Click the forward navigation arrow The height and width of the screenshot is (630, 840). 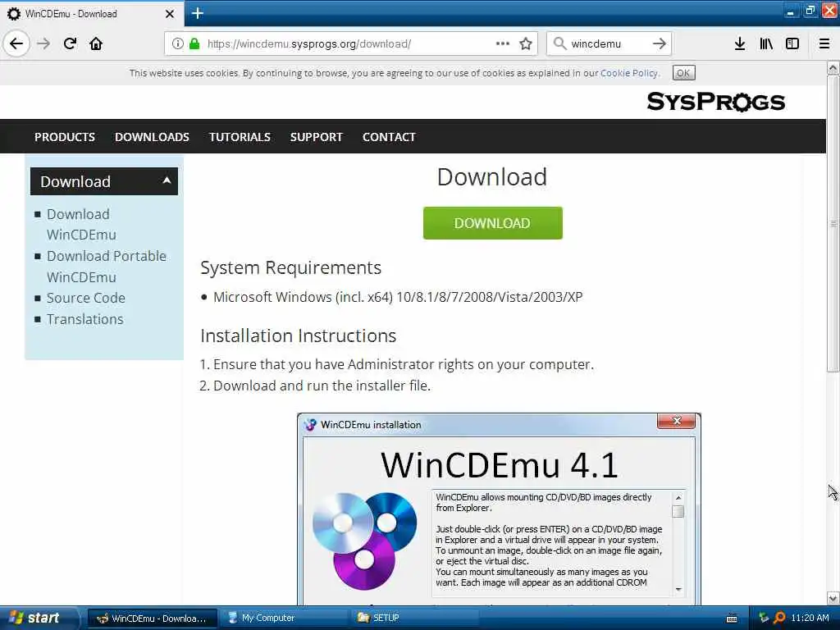[44, 43]
